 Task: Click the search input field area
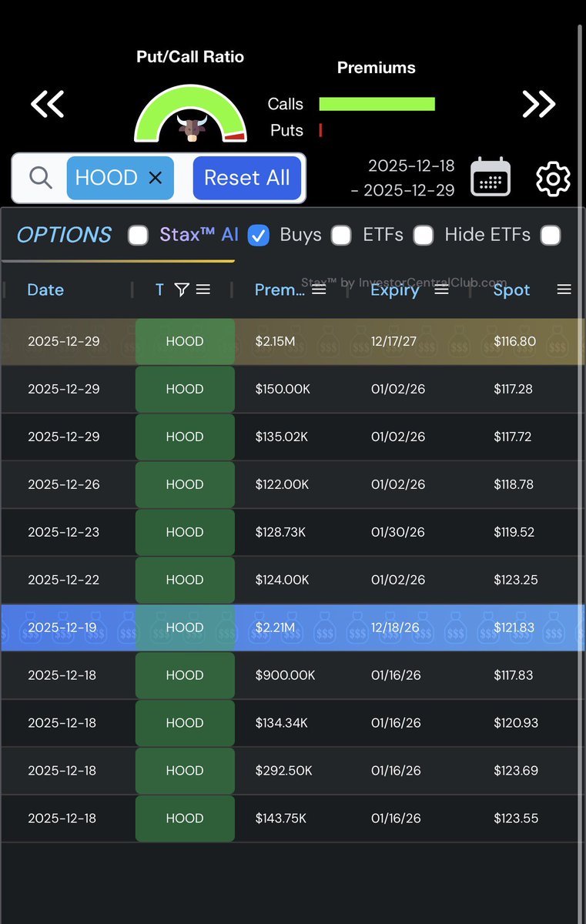(159, 178)
